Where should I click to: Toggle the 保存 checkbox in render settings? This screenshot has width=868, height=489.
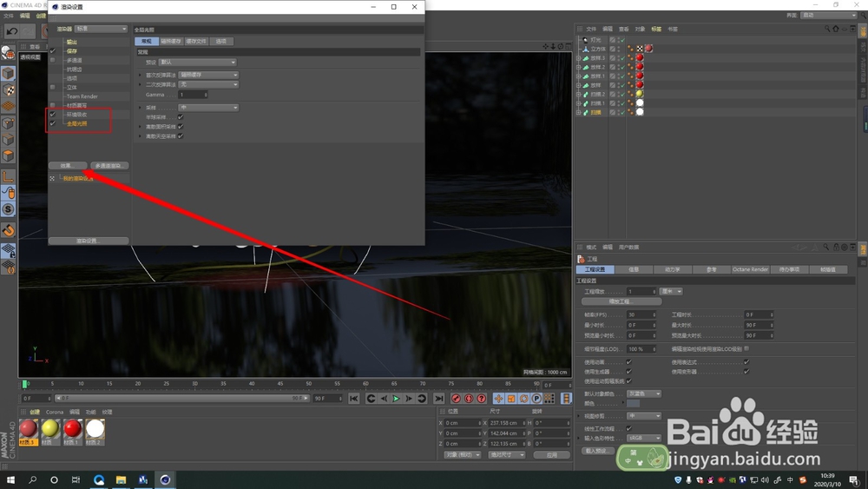tap(53, 51)
